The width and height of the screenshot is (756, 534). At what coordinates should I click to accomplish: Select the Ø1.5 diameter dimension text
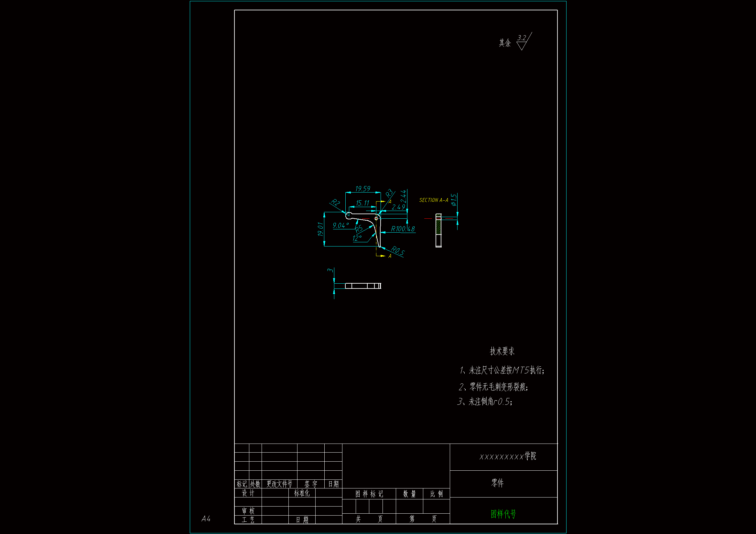tap(454, 200)
